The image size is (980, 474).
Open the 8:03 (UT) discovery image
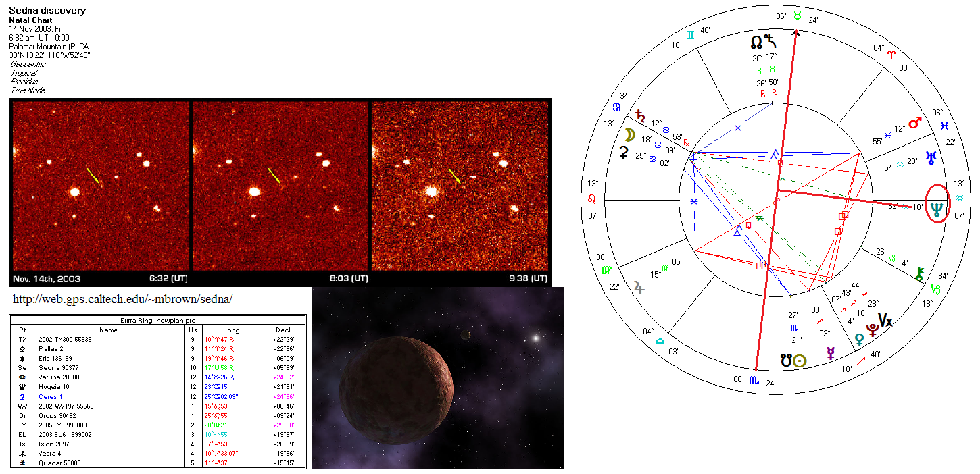point(280,186)
